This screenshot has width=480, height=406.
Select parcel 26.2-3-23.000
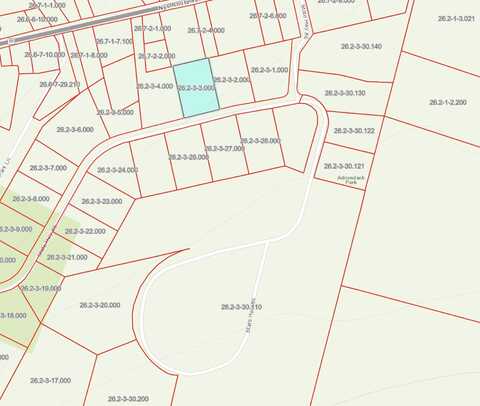tap(102, 201)
